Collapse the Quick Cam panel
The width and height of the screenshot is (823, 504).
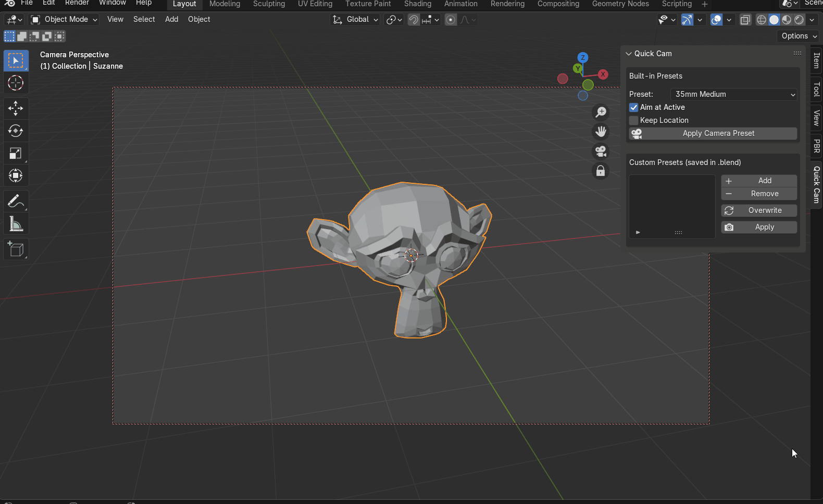[x=629, y=54]
